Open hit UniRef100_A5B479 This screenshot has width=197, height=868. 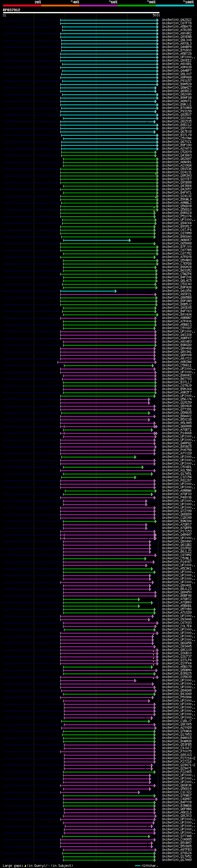click(176, 26)
